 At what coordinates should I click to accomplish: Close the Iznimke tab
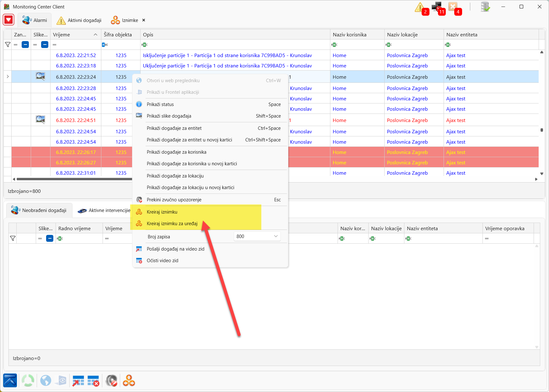(144, 20)
